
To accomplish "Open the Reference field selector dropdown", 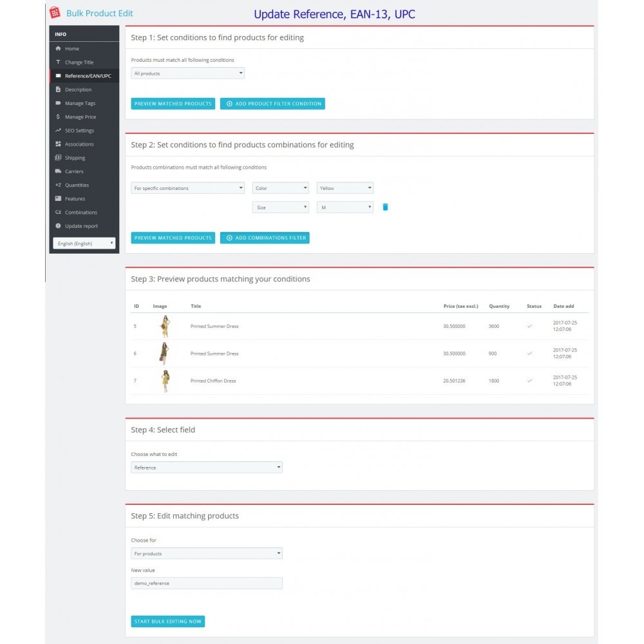I will [x=206, y=468].
